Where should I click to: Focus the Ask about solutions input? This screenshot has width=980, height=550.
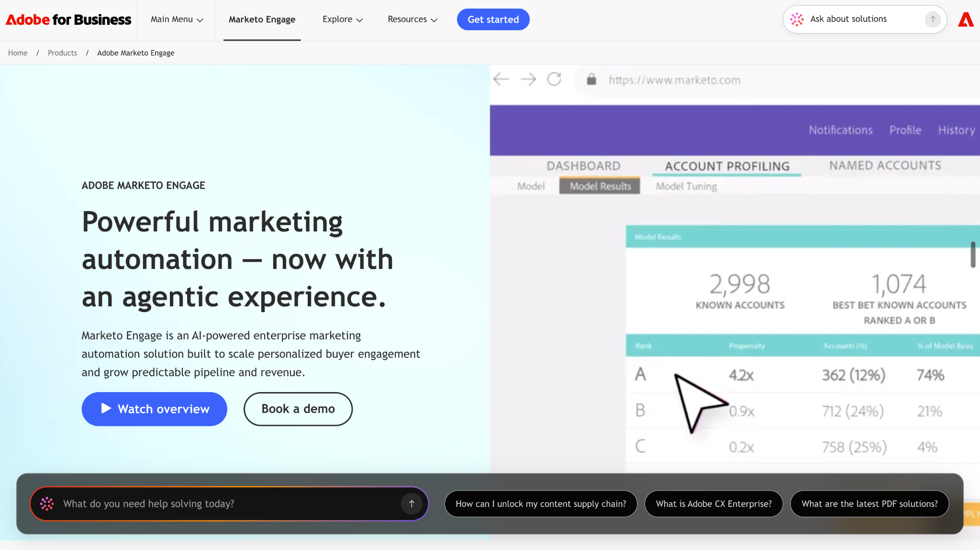point(865,19)
